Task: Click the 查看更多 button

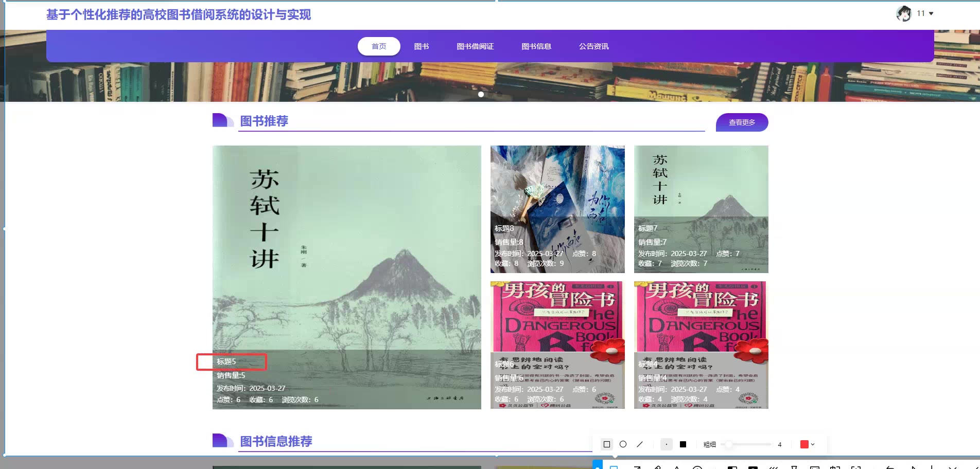Action: pyautogui.click(x=742, y=122)
